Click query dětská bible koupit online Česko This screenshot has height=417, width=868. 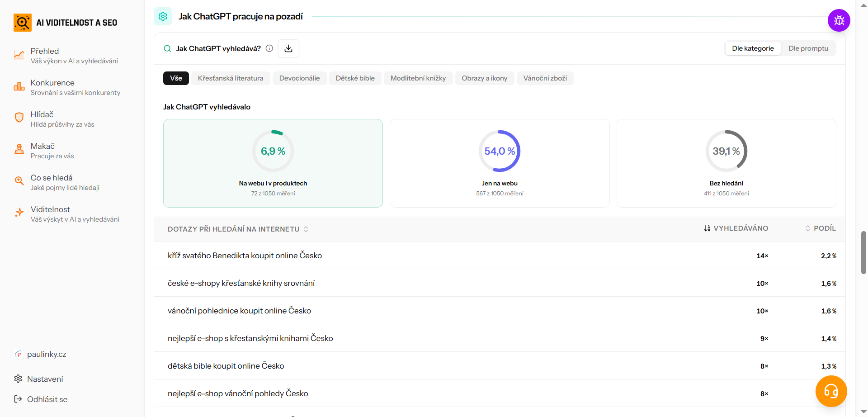pyautogui.click(x=226, y=366)
